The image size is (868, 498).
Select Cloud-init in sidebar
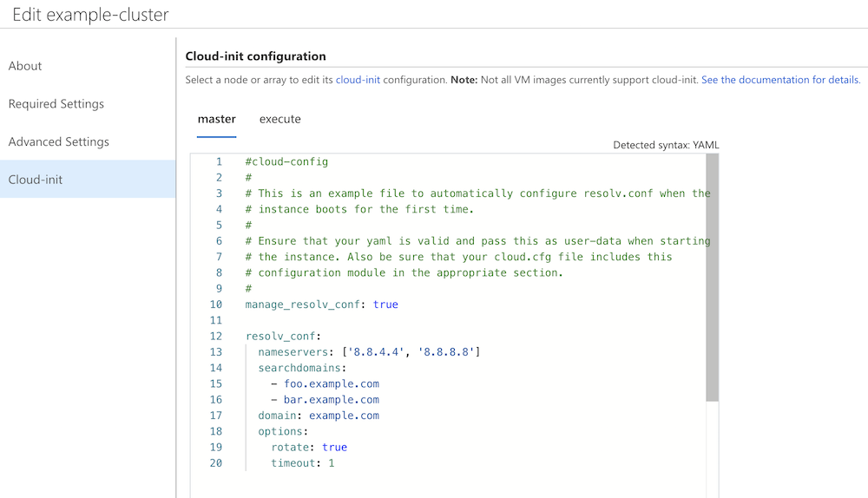(x=88, y=180)
